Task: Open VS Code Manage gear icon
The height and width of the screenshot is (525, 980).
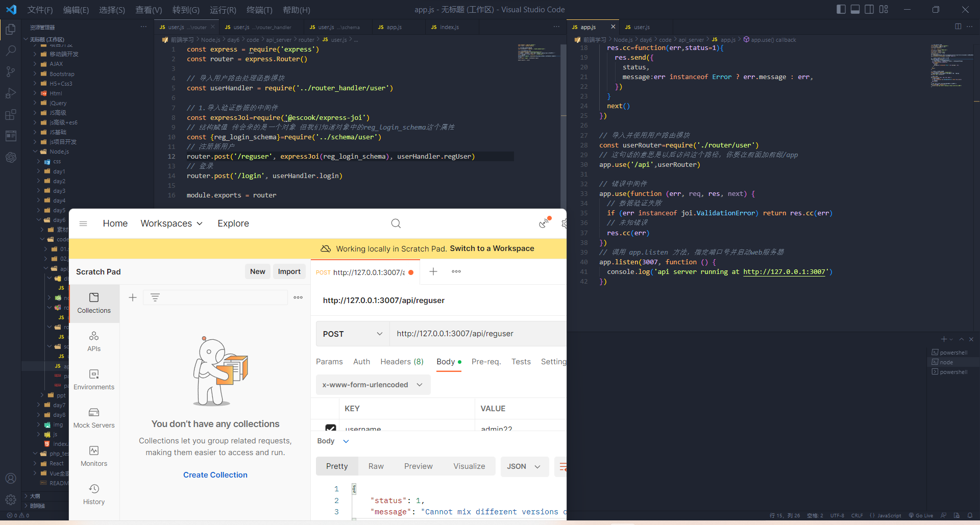Action: click(10, 499)
